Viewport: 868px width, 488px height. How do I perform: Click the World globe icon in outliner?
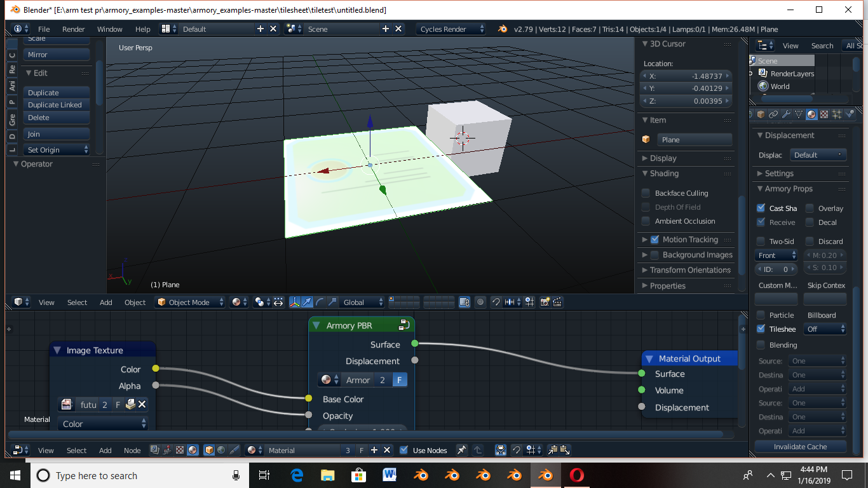coord(763,86)
